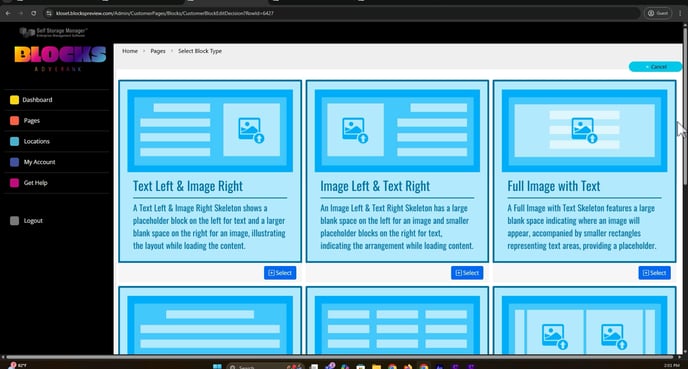Click the browser reload icon
Image resolution: width=688 pixels, height=369 pixels.
tap(34, 13)
